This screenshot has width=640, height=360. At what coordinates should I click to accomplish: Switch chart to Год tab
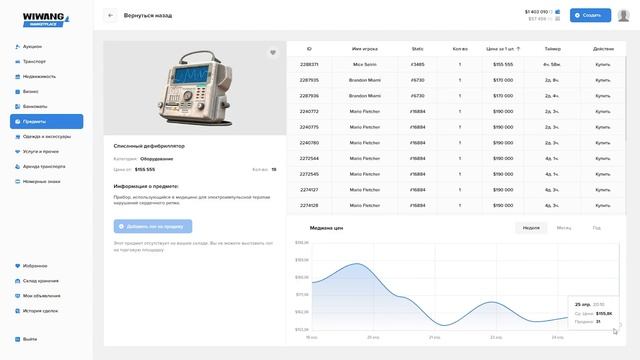click(x=596, y=228)
